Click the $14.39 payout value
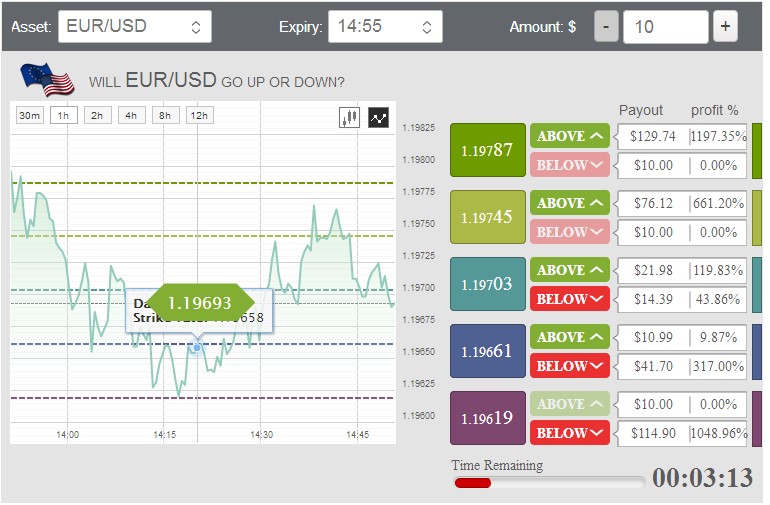Viewport: 770px width, 505px height. point(653,299)
